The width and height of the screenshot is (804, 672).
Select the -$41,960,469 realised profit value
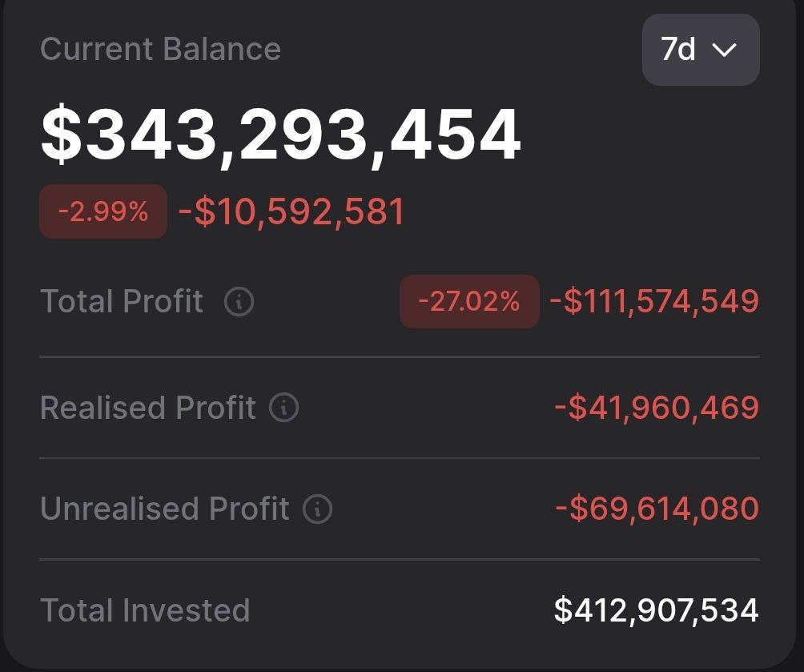coord(657,408)
